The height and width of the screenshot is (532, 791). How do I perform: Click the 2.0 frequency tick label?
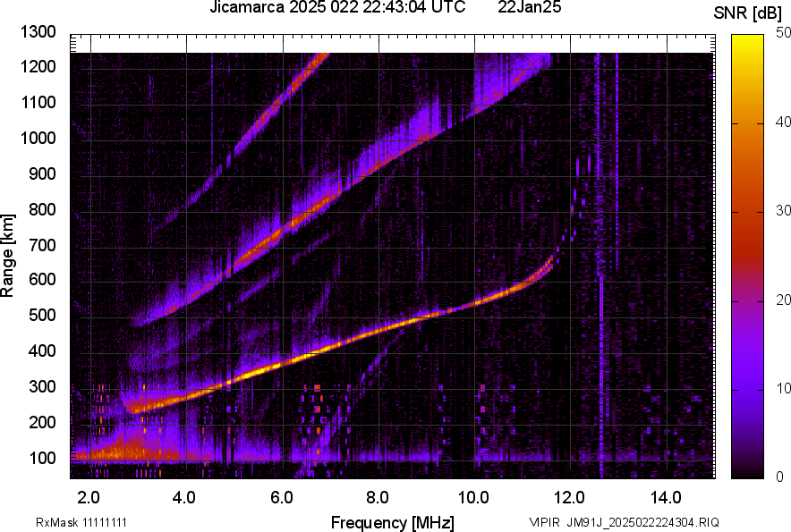coord(89,496)
